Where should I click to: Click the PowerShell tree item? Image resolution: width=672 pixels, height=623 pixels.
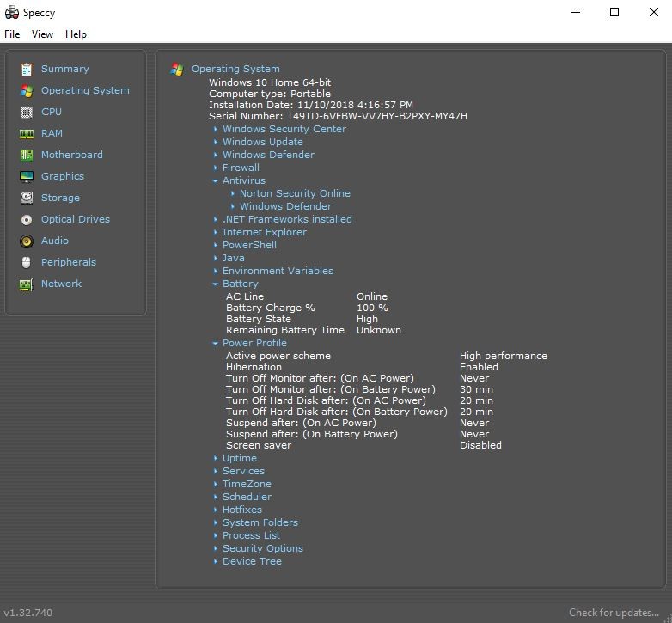coord(249,245)
